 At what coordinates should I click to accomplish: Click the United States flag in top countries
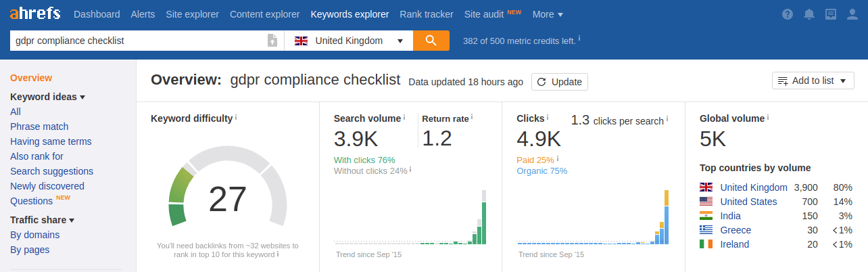pyautogui.click(x=706, y=202)
